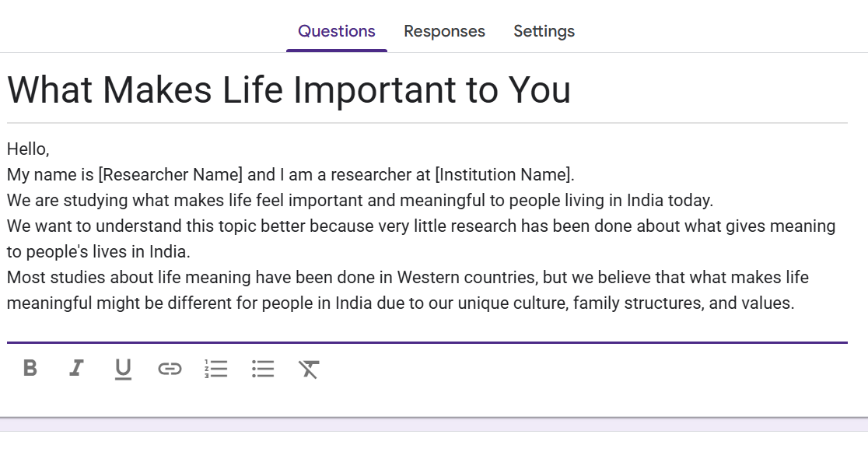Create a bulleted list in the description
The image size is (868, 466).
pyautogui.click(x=263, y=368)
